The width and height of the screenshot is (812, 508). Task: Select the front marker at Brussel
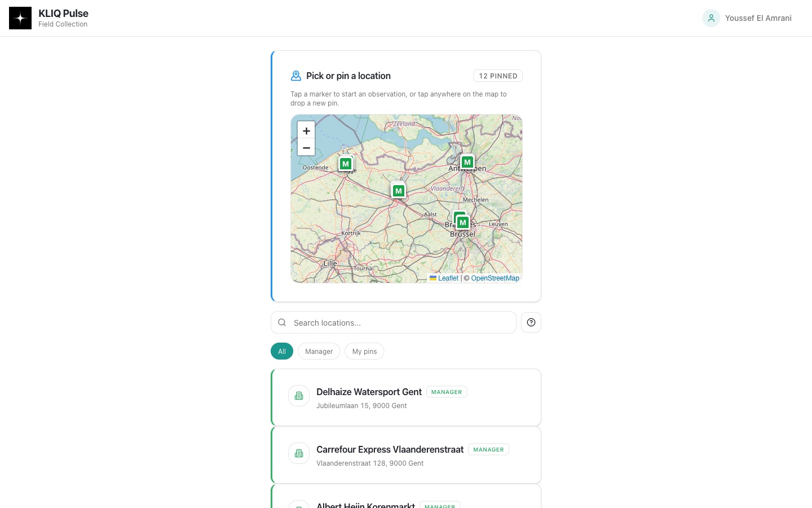(x=463, y=222)
